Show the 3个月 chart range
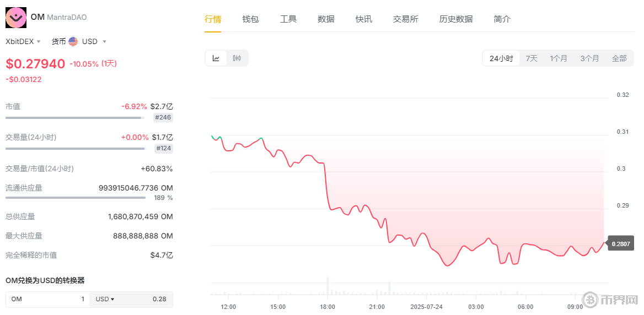 click(589, 58)
